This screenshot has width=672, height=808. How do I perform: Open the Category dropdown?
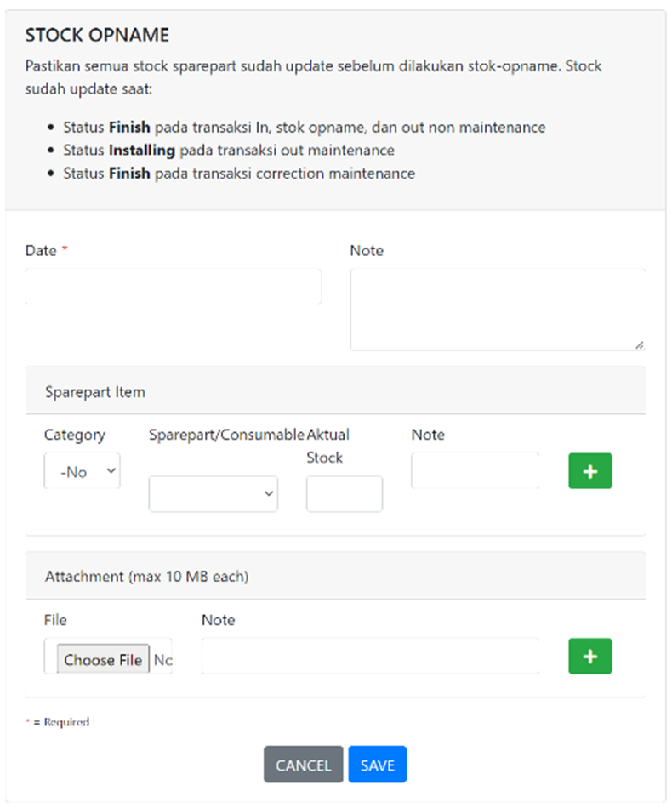83,471
